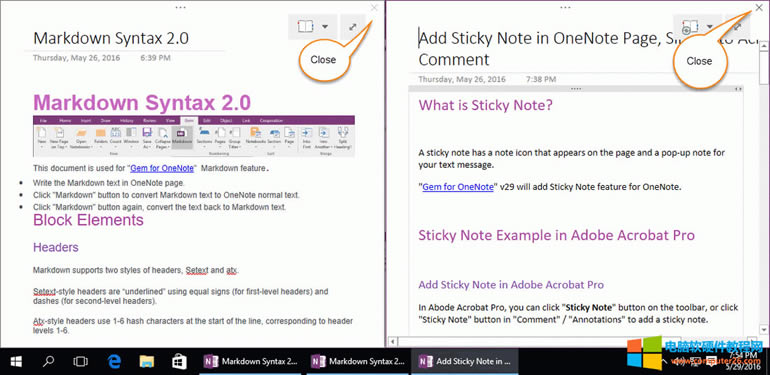
Task: Click the Markdown Syntax 2.0 page title field
Action: click(111, 38)
